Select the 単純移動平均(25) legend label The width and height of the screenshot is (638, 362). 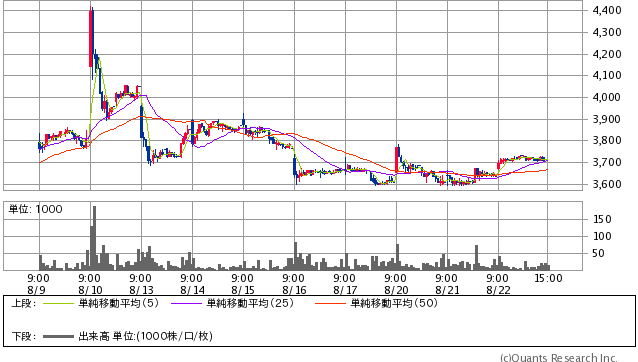250,303
